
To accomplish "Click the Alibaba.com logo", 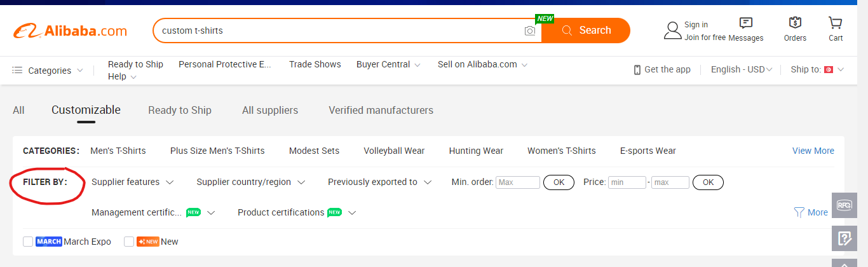I will click(x=70, y=31).
